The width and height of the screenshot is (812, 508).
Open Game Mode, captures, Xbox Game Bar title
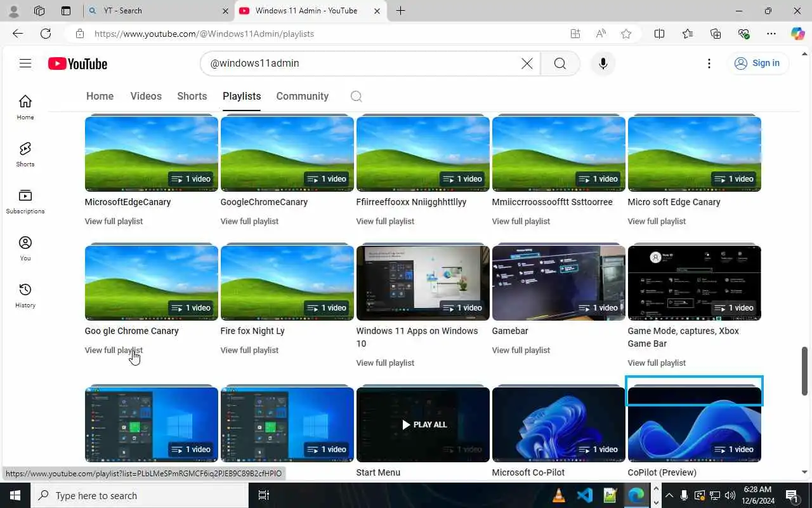683,337
